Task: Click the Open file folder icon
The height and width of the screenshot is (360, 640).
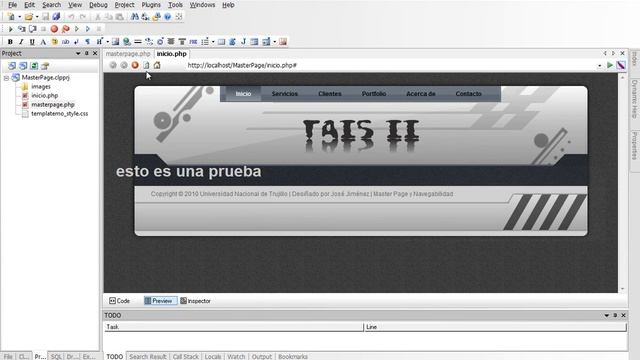Action: (29, 17)
